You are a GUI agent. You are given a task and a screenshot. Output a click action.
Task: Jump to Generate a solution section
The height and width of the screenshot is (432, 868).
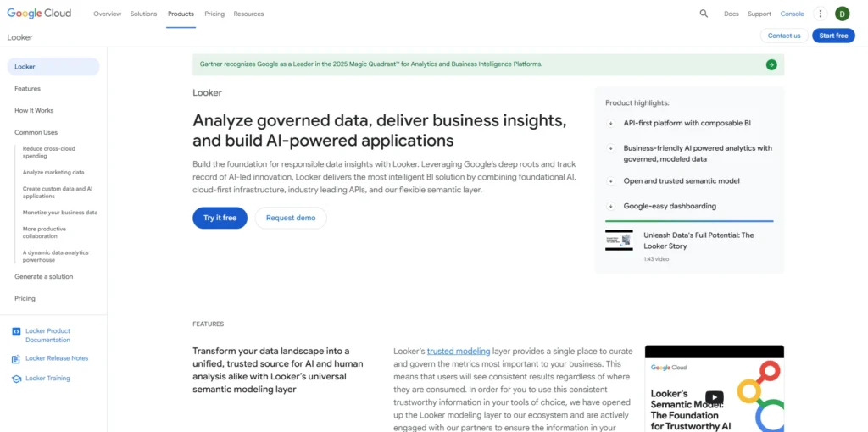tap(44, 277)
